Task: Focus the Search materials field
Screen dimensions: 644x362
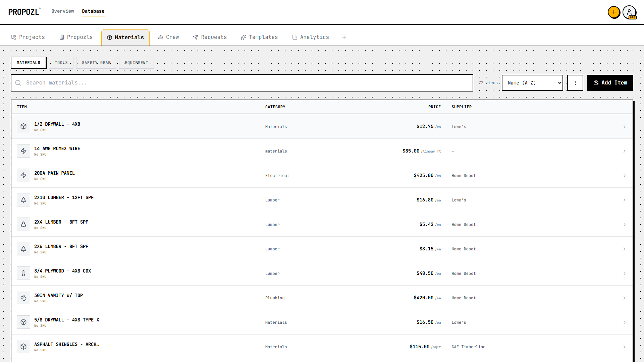Action: tap(241, 83)
